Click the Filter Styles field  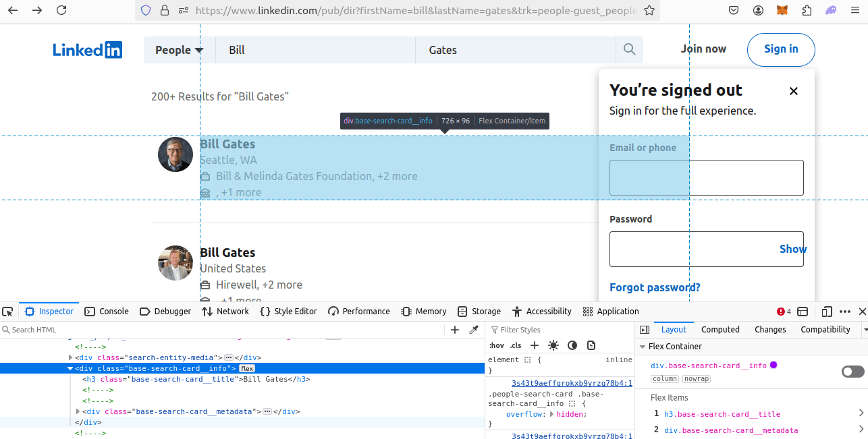pos(560,330)
